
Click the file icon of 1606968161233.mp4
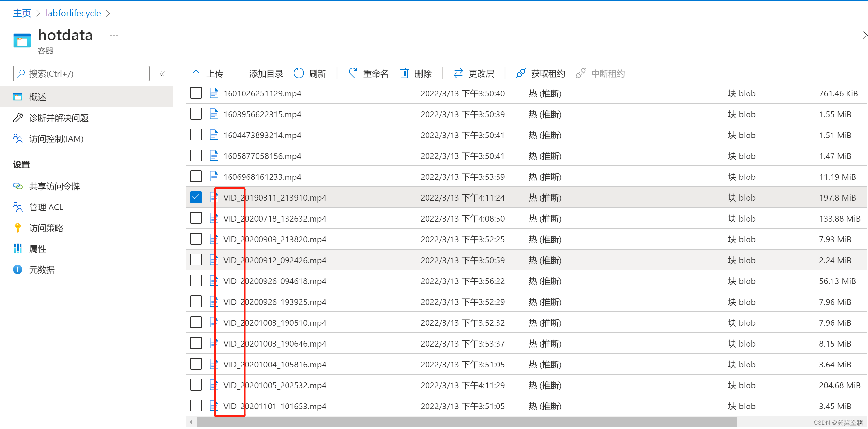click(214, 177)
